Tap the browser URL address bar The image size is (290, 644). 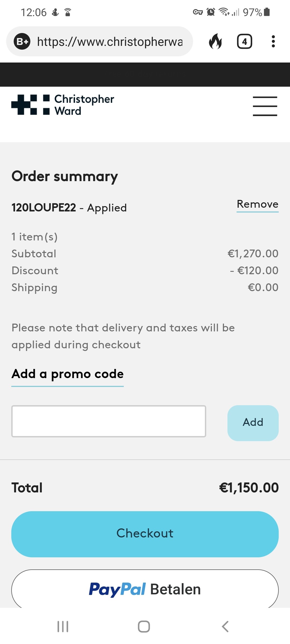pos(110,42)
